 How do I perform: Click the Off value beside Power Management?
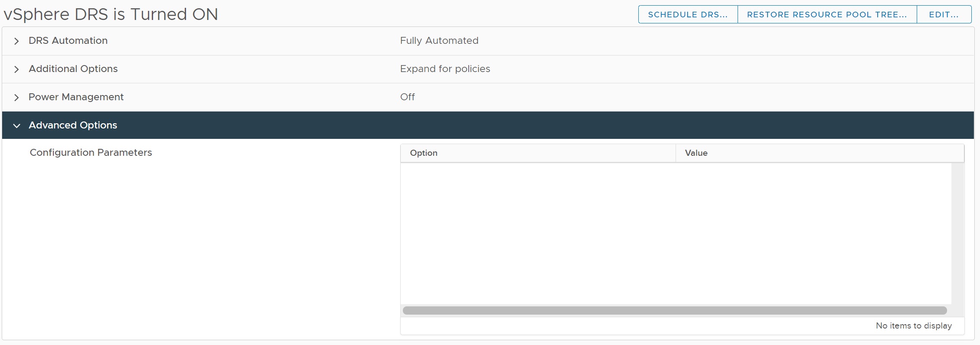[x=407, y=97]
